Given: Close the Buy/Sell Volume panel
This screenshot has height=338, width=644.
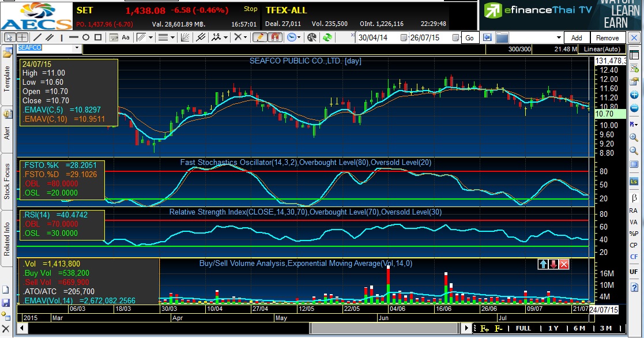Looking at the screenshot, I should (564, 264).
